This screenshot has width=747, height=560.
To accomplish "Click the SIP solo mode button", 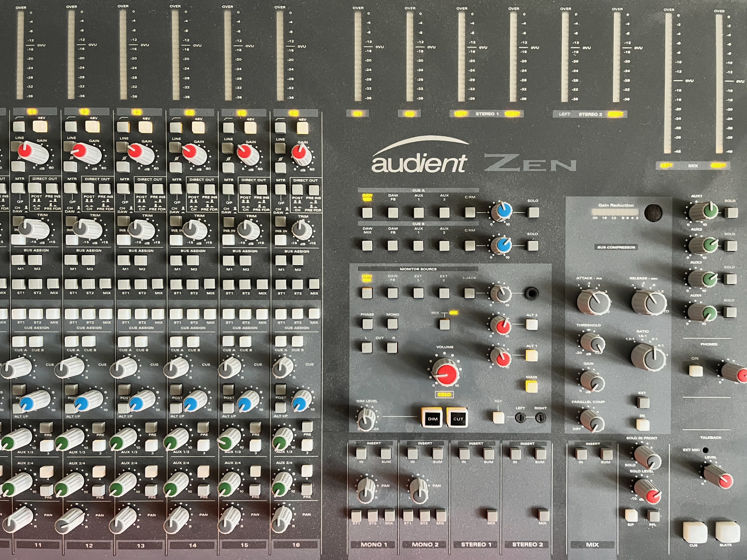I will (x=631, y=516).
